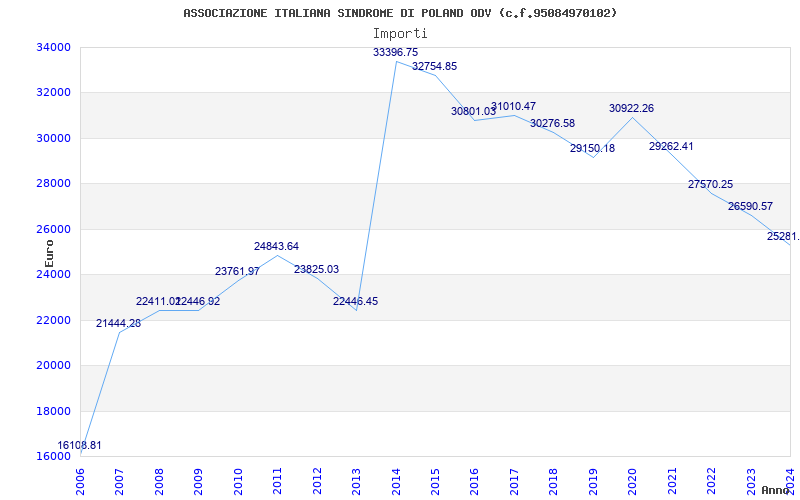The width and height of the screenshot is (800, 500).
Task: Click the 26590.57 data label
Action: point(750,207)
